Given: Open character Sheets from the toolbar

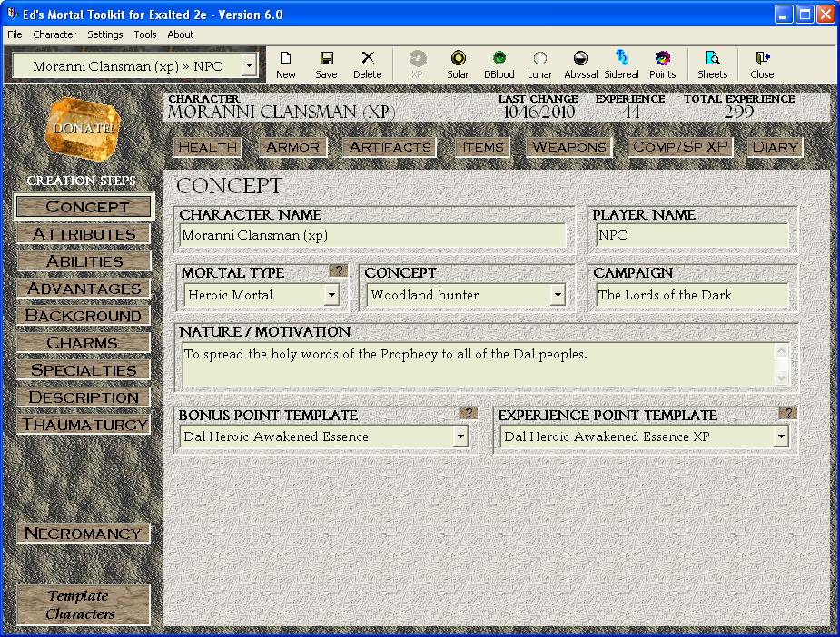Looking at the screenshot, I should click(713, 64).
